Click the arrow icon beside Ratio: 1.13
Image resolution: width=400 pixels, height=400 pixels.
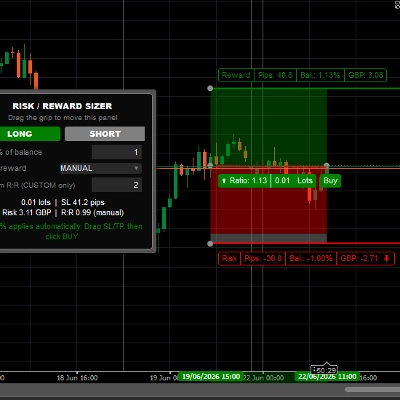(224, 181)
